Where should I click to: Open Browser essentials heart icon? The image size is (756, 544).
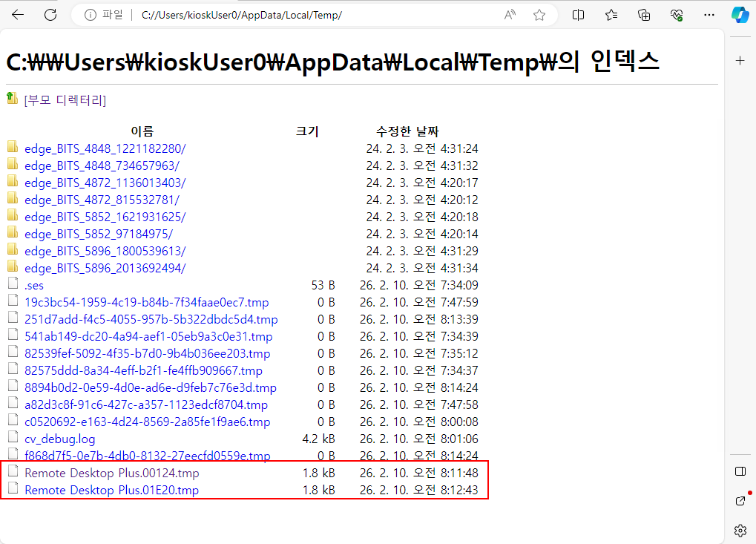[x=676, y=15]
